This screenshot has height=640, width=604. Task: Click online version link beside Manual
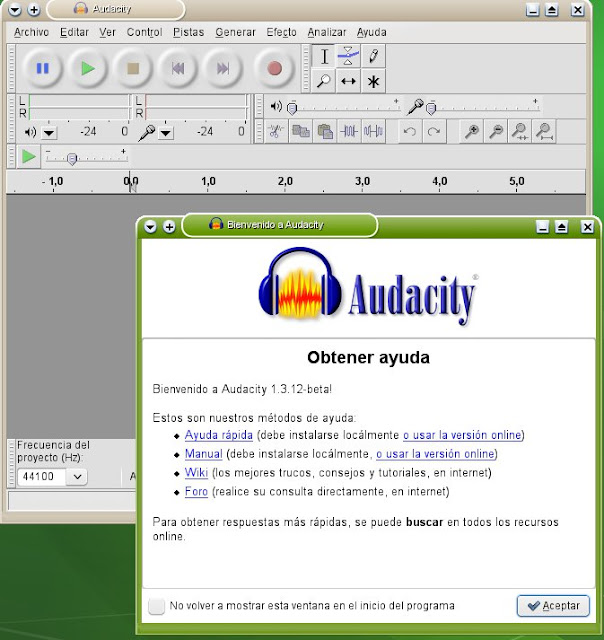[x=435, y=454]
